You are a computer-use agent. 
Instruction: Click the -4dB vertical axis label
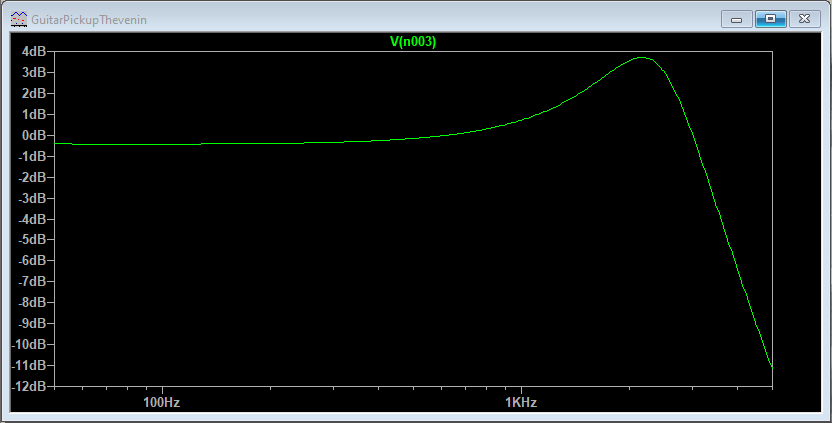(x=32, y=219)
